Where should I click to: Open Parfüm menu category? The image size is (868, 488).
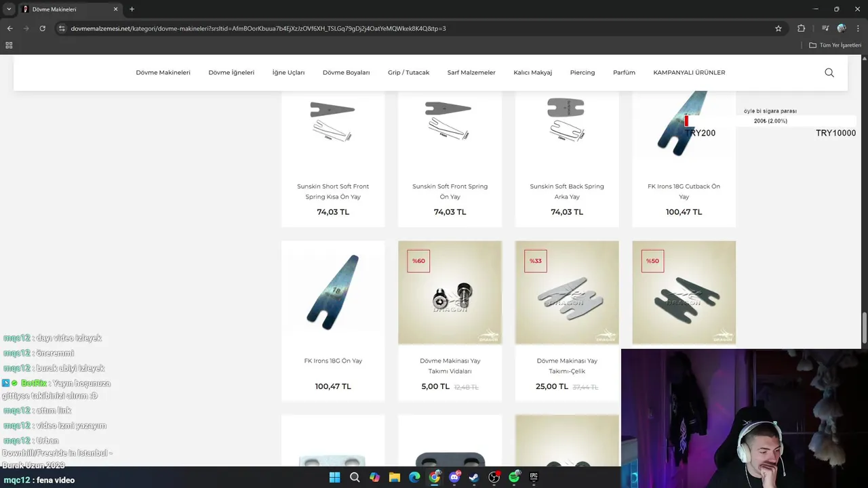624,73
